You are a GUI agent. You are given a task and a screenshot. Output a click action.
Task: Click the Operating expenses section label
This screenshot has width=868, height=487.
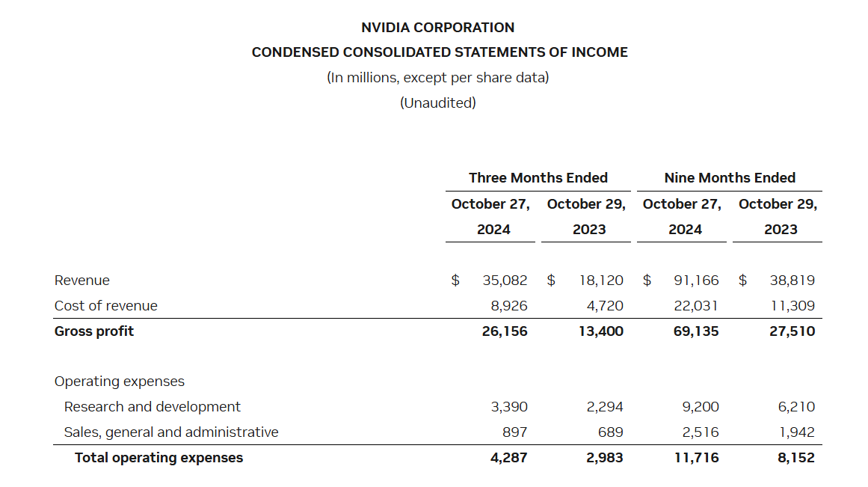(120, 382)
